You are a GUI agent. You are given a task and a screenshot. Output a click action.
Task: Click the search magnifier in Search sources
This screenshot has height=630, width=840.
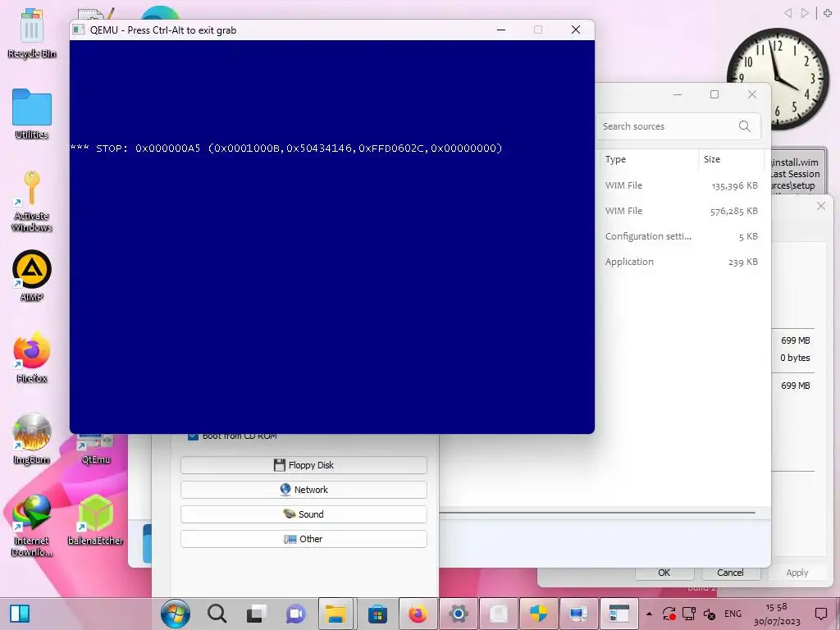[745, 126]
